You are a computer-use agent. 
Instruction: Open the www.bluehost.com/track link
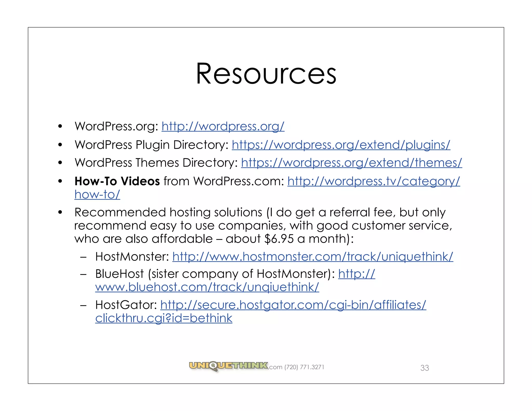tap(207, 287)
